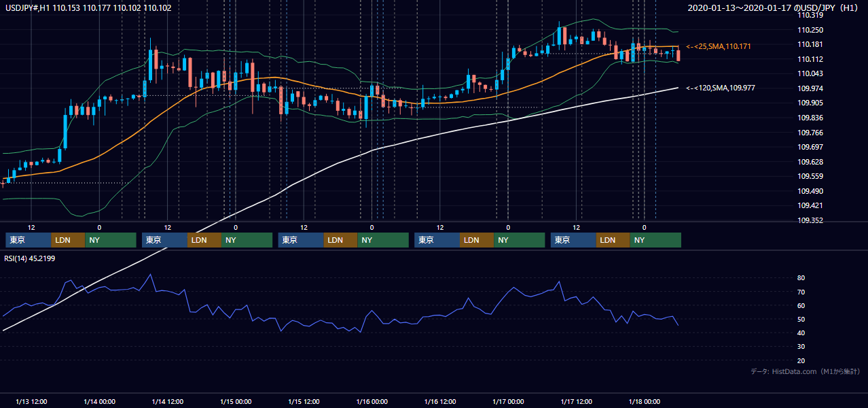The height and width of the screenshot is (408, 868).
Task: Select price axis label 109.974
Action: pyautogui.click(x=811, y=88)
